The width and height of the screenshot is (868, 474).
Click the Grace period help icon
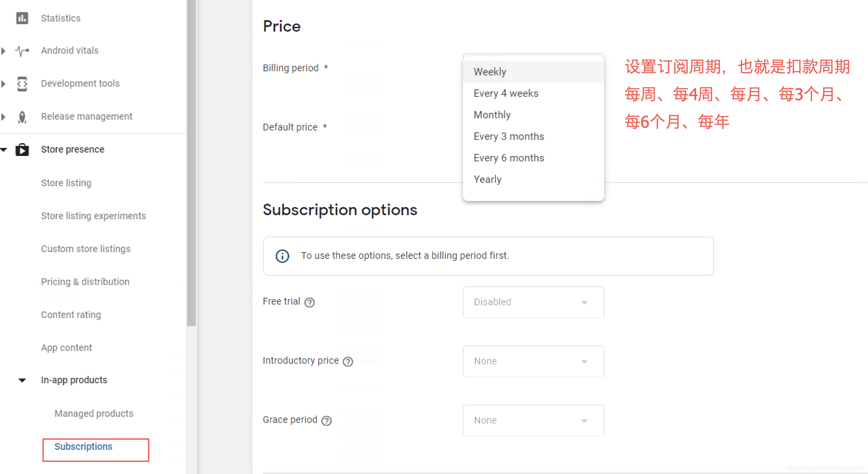(326, 421)
